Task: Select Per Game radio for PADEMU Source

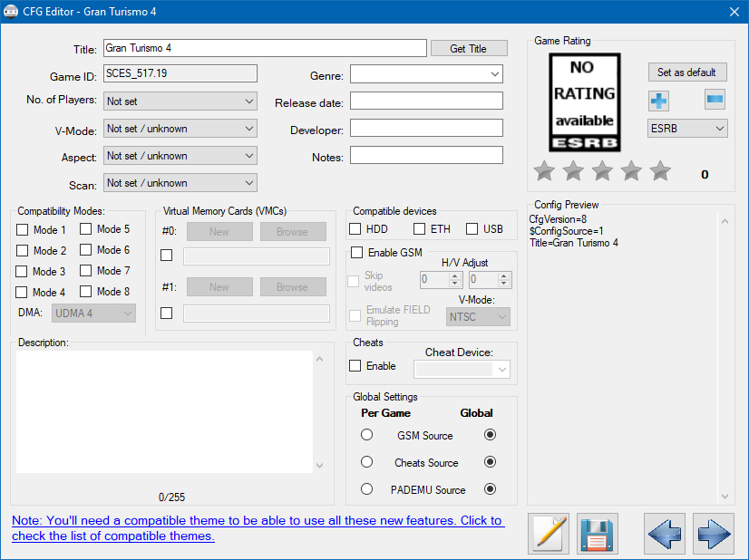Action: 367,488
